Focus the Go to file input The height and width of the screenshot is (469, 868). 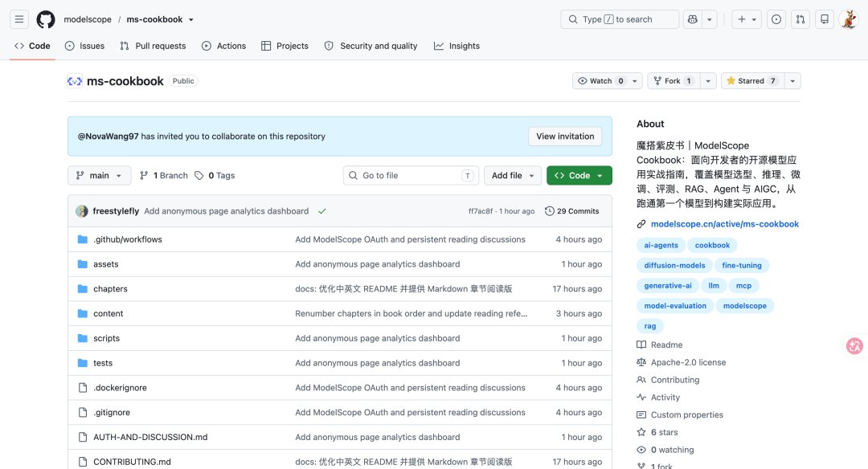[411, 175]
